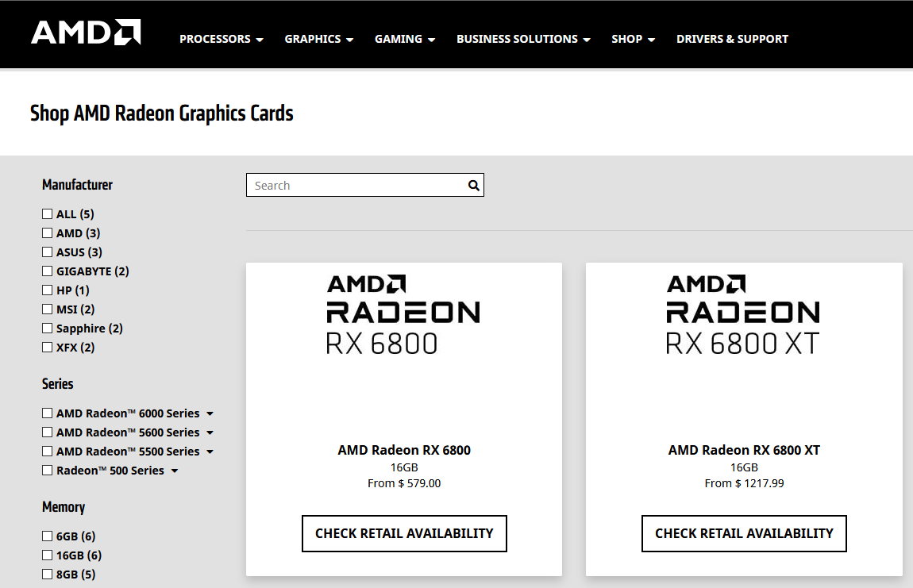Click the AMD logo in the header
This screenshot has height=588, width=913.
click(x=87, y=33)
